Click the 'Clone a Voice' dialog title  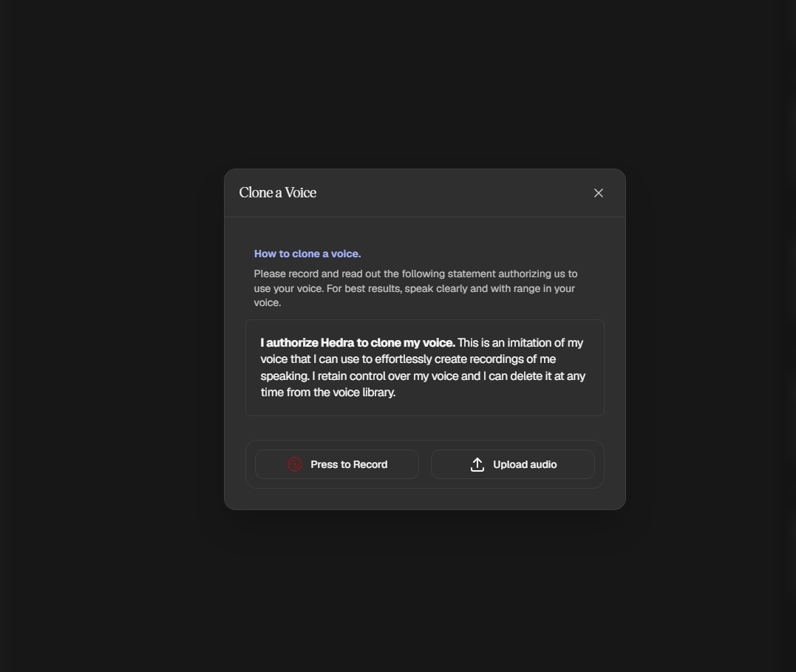(x=278, y=192)
